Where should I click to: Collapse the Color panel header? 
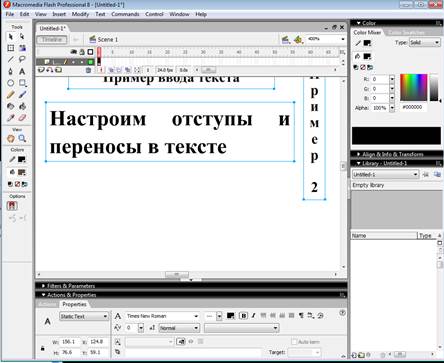(359, 23)
